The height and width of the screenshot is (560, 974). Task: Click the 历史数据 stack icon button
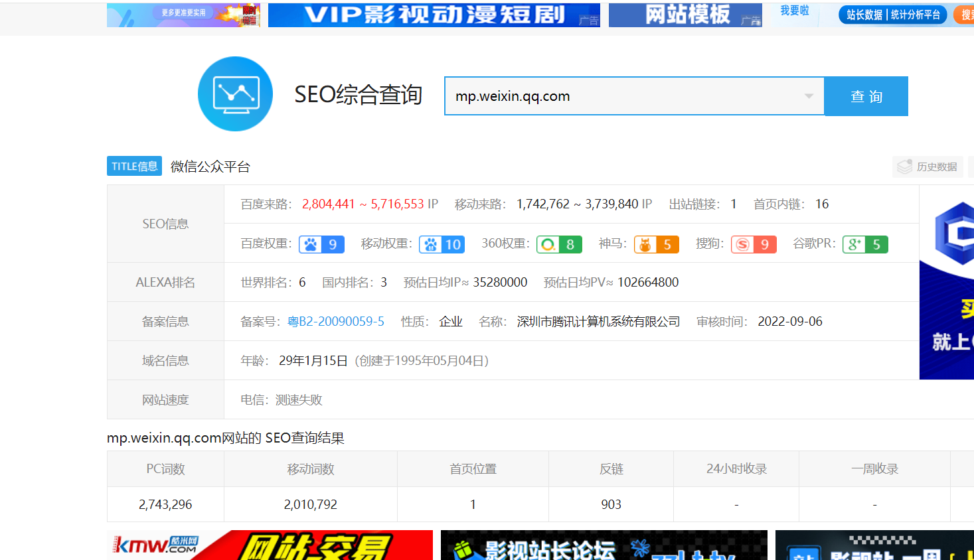tap(928, 167)
